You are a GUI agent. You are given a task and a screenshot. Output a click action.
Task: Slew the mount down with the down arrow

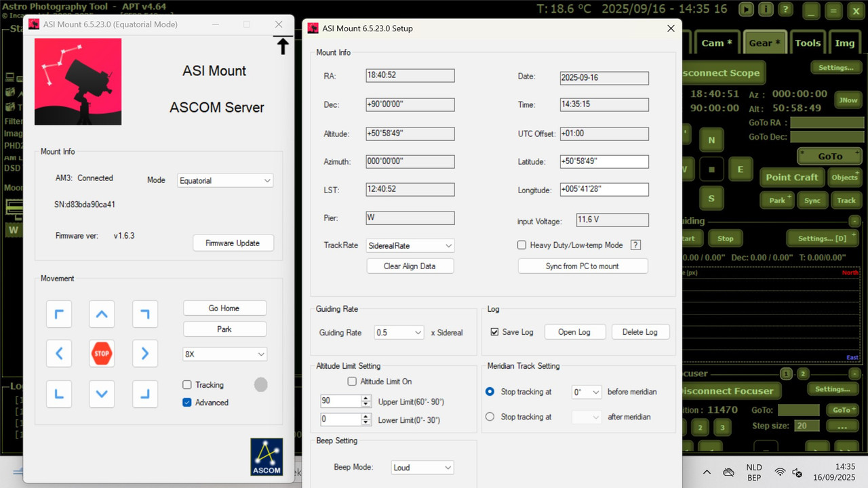pos(102,394)
